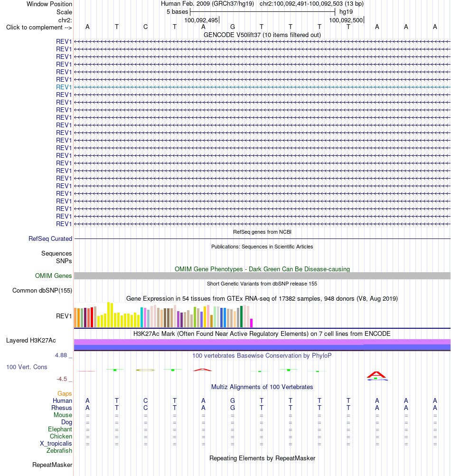451x476 pixels.
Task: Click the 'SNPs' track label
Action: (x=64, y=261)
